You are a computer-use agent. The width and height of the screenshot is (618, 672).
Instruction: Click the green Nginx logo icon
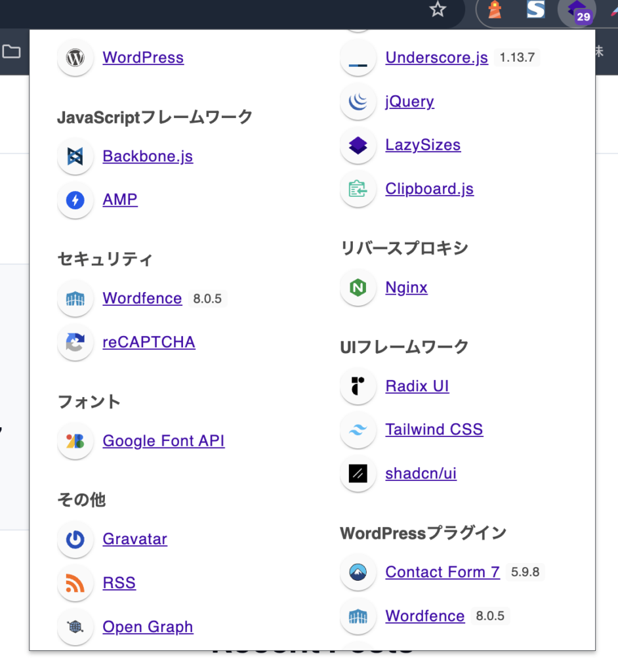358,287
